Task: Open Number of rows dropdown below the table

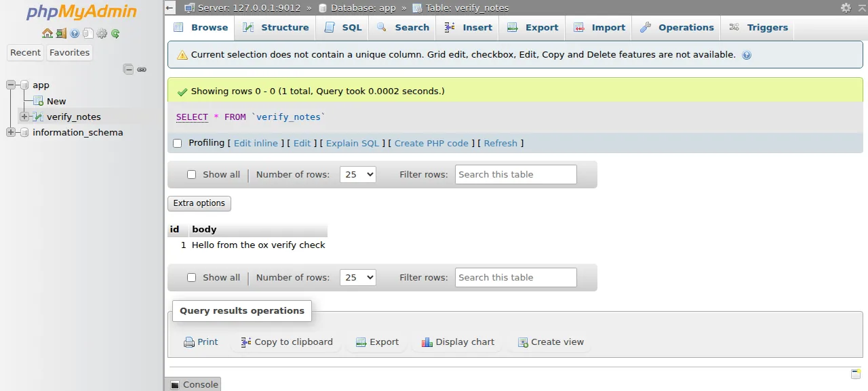Action: click(x=358, y=277)
